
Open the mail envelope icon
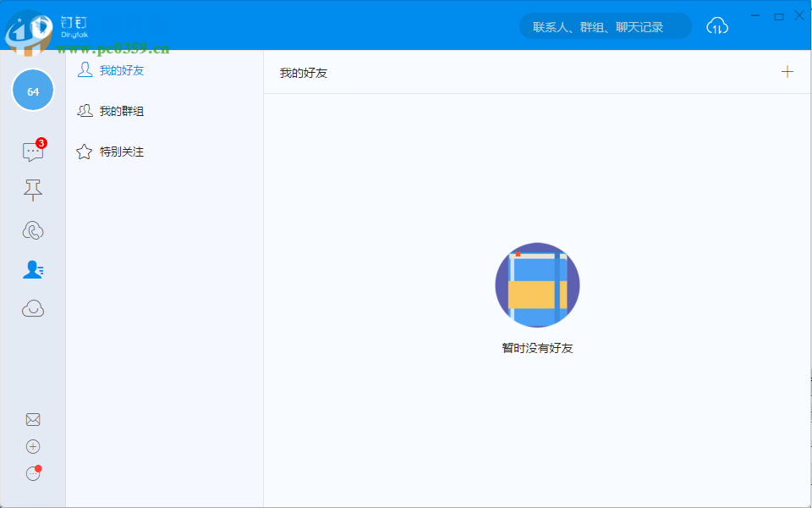[33, 419]
